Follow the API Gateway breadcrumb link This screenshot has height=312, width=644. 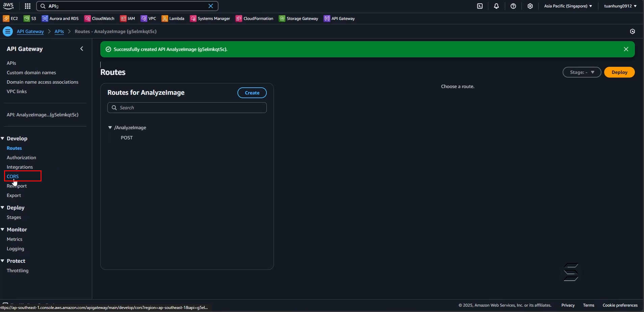[30, 31]
